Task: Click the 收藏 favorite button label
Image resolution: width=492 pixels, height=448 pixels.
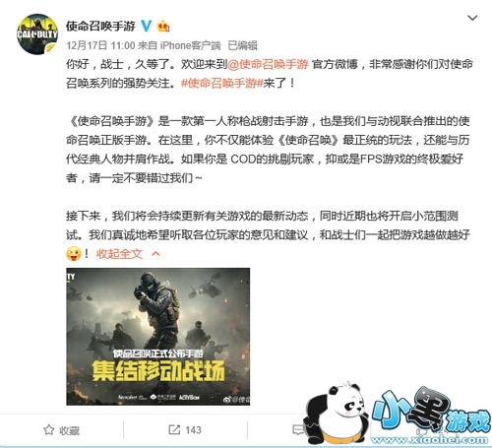Action: [69, 430]
